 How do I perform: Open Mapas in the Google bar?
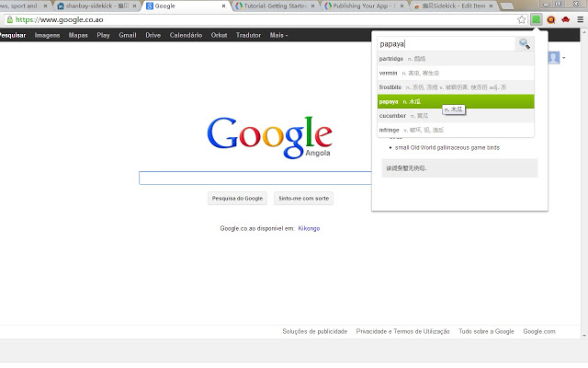tap(78, 35)
